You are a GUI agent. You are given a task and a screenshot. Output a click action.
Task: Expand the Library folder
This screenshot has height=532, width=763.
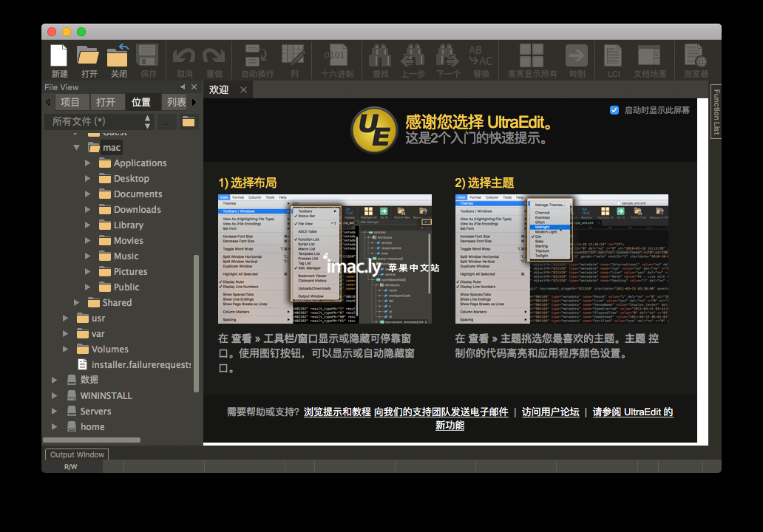(87, 225)
